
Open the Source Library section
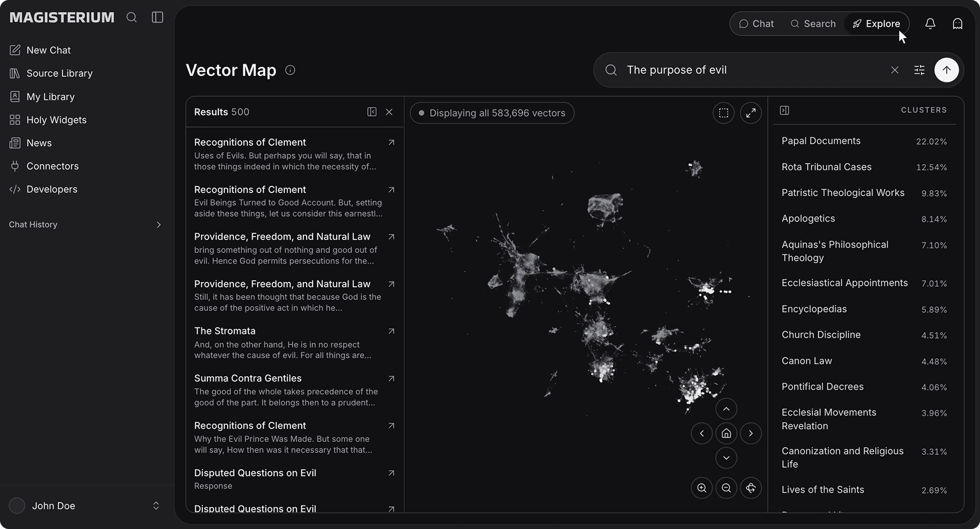click(x=51, y=73)
